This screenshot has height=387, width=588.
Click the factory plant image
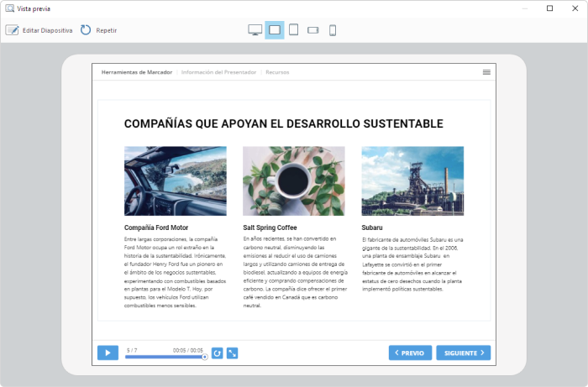[412, 181]
